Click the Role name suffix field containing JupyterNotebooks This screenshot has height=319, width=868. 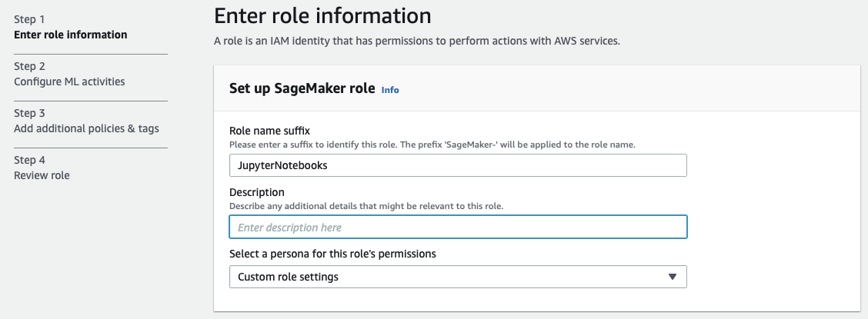[x=457, y=165]
